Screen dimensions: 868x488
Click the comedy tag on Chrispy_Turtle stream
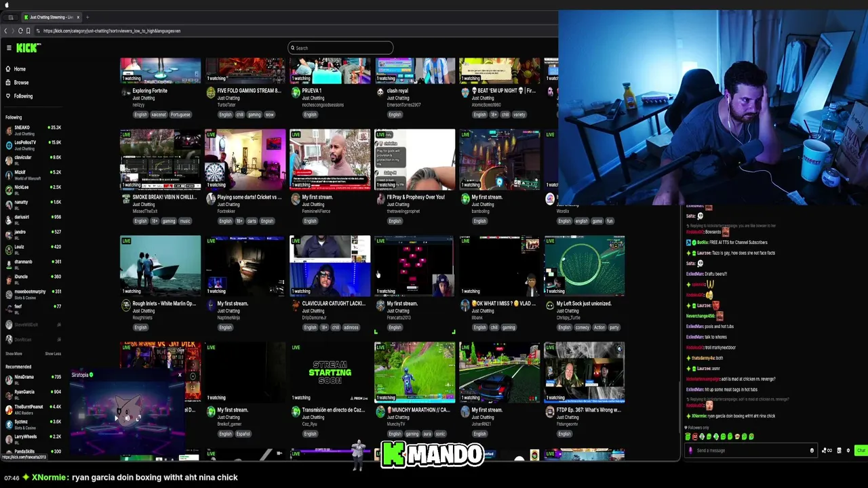[583, 327]
